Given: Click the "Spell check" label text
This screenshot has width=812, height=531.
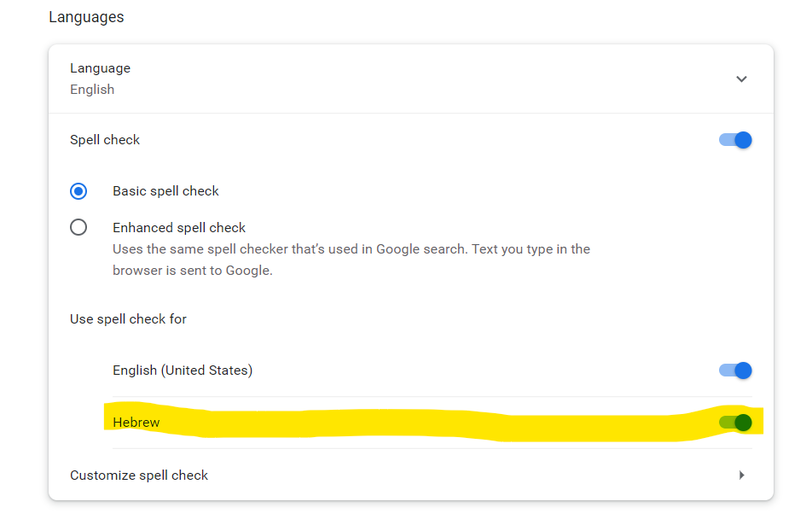Looking at the screenshot, I should pyautogui.click(x=105, y=140).
